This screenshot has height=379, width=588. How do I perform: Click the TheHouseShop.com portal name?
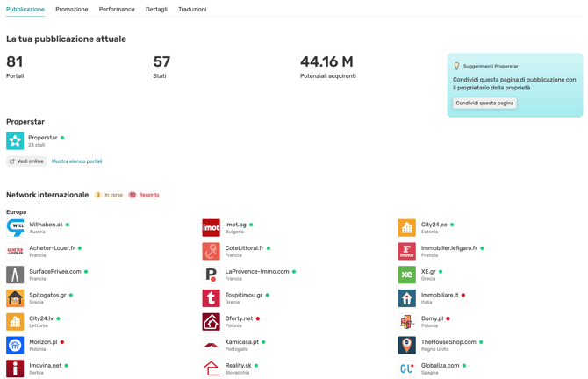pos(448,342)
